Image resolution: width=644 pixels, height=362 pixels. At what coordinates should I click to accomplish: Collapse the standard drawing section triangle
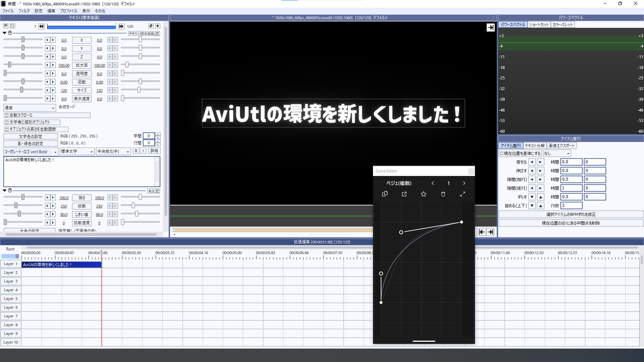(x=5, y=33)
